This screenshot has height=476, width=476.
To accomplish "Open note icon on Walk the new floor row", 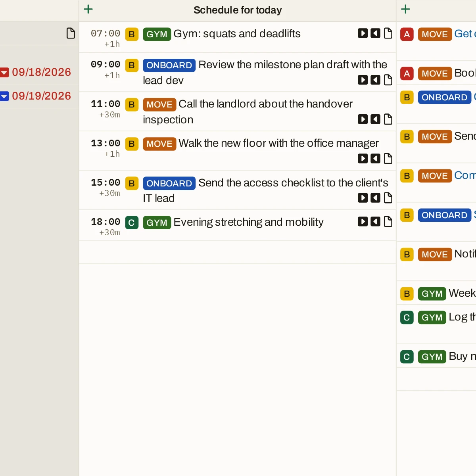I will pyautogui.click(x=388, y=159).
